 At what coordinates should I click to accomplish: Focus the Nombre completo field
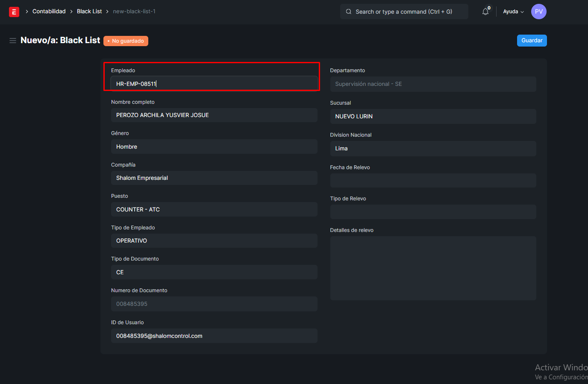(x=214, y=115)
